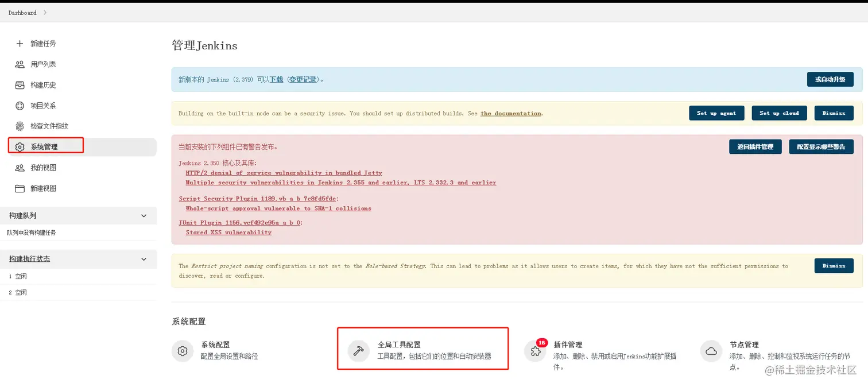Click the Dashboard breadcrumb
Image resolution: width=868 pixels, height=387 pixels.
(22, 13)
